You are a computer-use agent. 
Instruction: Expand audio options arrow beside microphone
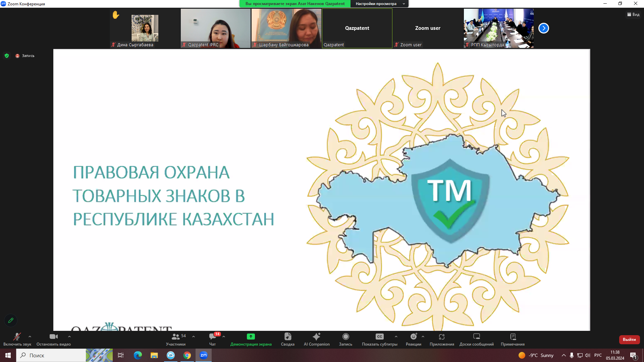click(30, 337)
